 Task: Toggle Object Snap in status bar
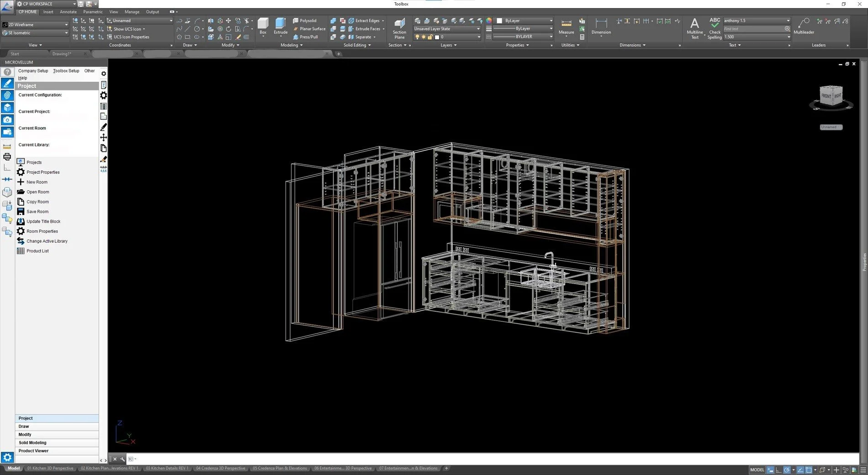click(x=809, y=470)
